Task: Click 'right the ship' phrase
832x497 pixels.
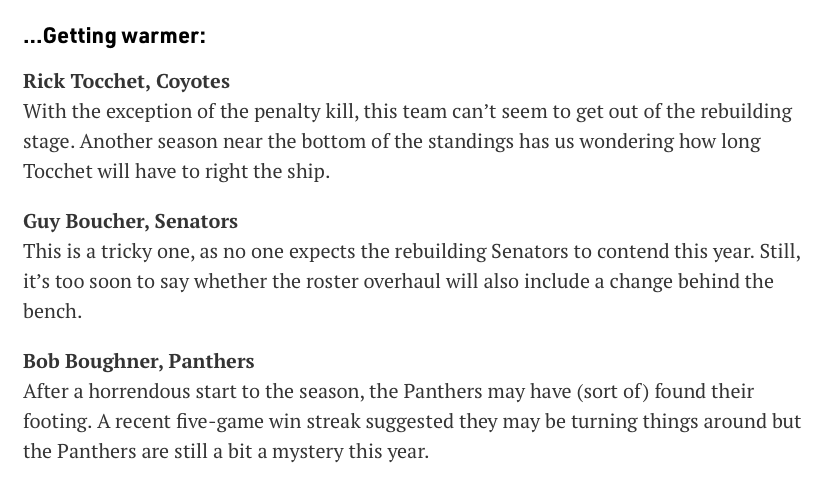Action: (x=267, y=171)
